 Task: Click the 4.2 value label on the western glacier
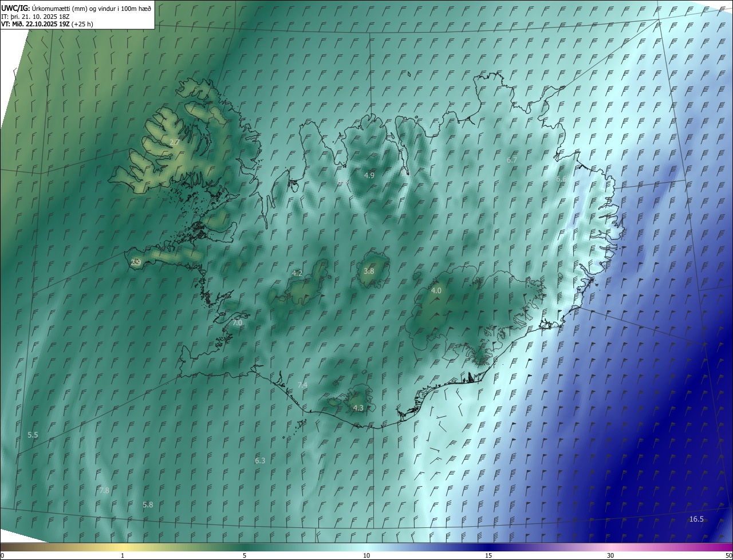coord(297,274)
